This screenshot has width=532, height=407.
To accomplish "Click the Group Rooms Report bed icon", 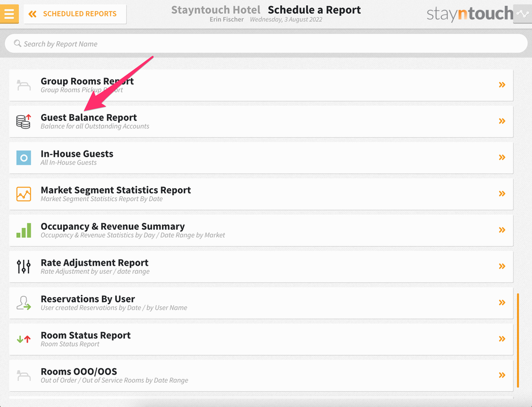I will tap(24, 85).
